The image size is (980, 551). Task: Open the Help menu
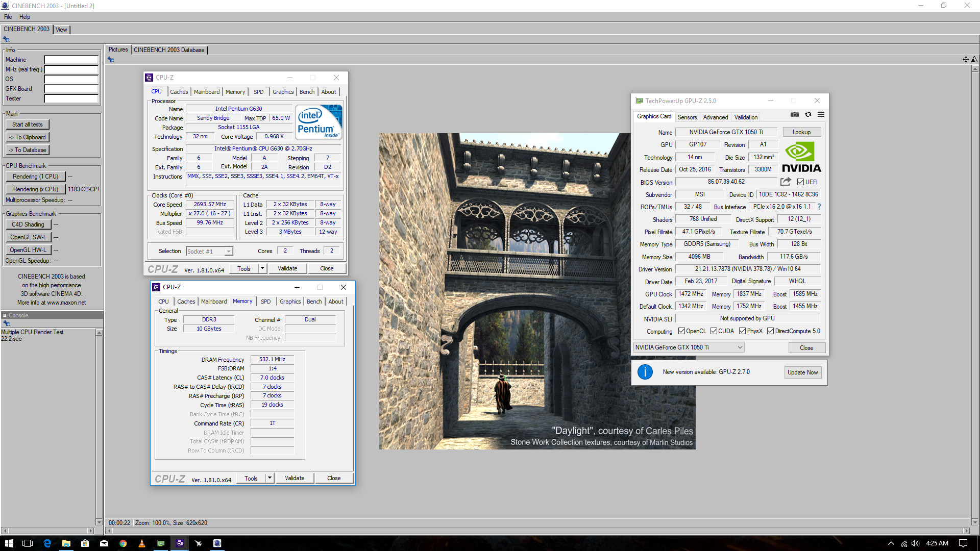pyautogui.click(x=24, y=17)
